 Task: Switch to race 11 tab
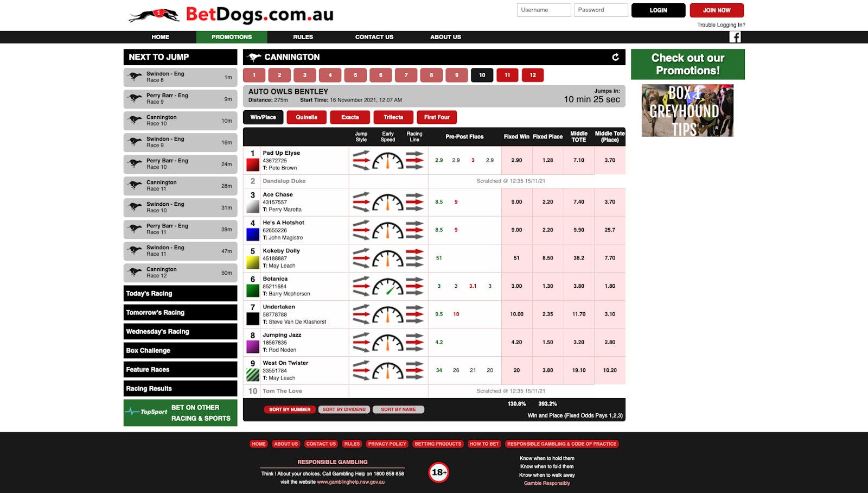point(507,75)
